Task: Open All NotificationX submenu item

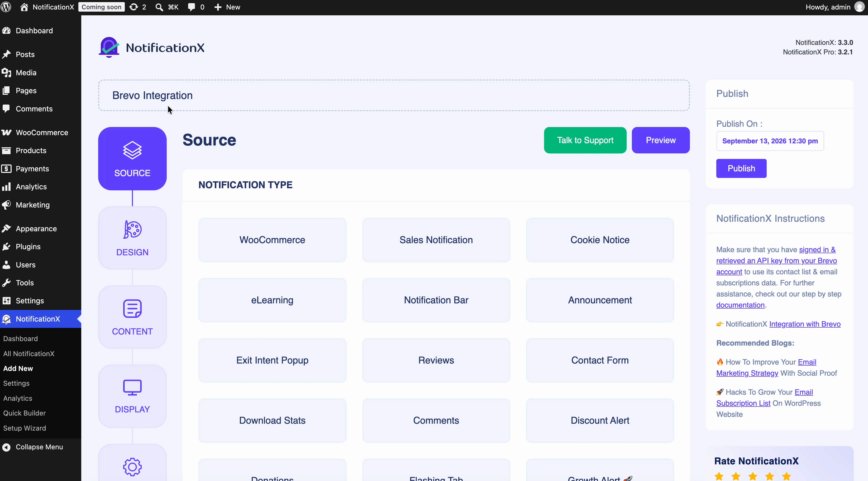Action: point(29,353)
